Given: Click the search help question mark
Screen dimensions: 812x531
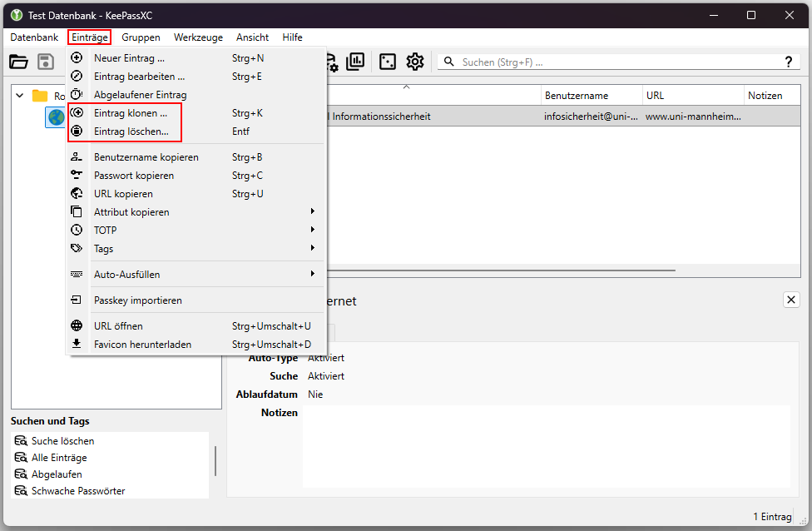Looking at the screenshot, I should (788, 62).
